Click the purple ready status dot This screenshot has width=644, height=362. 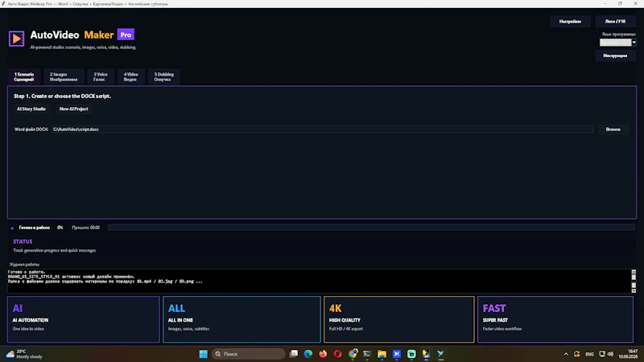[x=12, y=228]
